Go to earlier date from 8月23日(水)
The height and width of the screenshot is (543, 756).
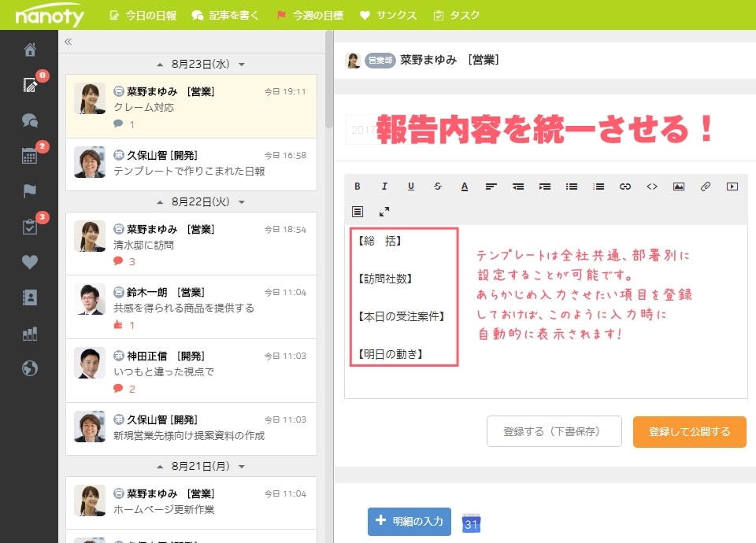click(x=160, y=65)
